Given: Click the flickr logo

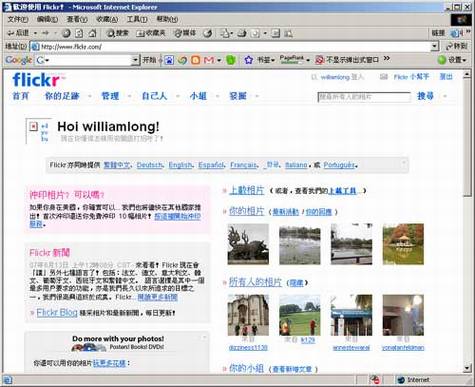Looking at the screenshot, I should (x=36, y=80).
